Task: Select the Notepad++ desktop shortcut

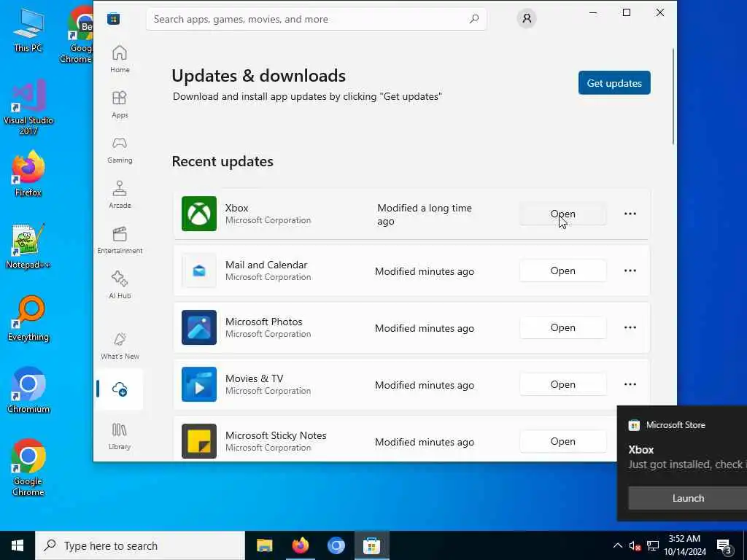Action: [28, 246]
